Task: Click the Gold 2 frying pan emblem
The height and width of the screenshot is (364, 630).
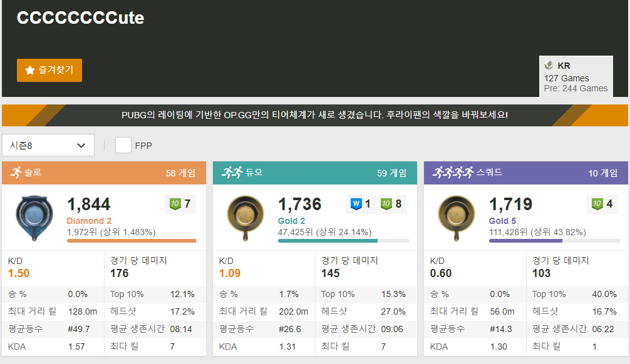Action: click(x=245, y=218)
